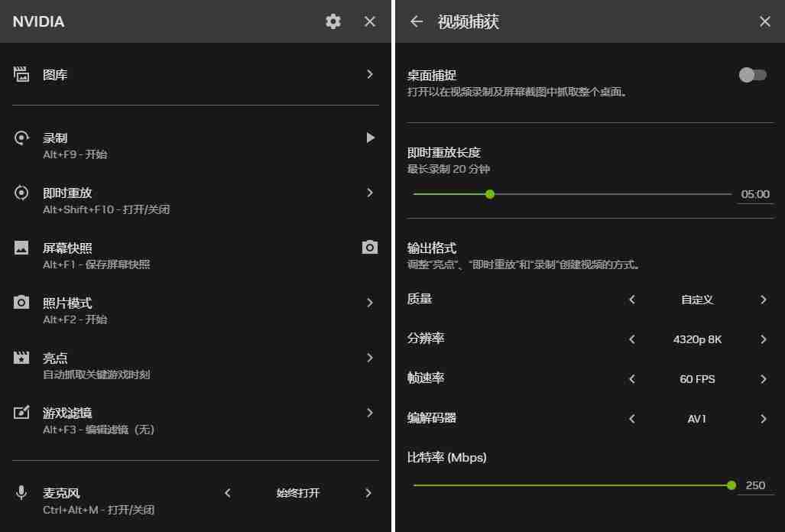Lower the 帧速率 frame rate with left chevron
This screenshot has width=785, height=532.
coord(631,379)
